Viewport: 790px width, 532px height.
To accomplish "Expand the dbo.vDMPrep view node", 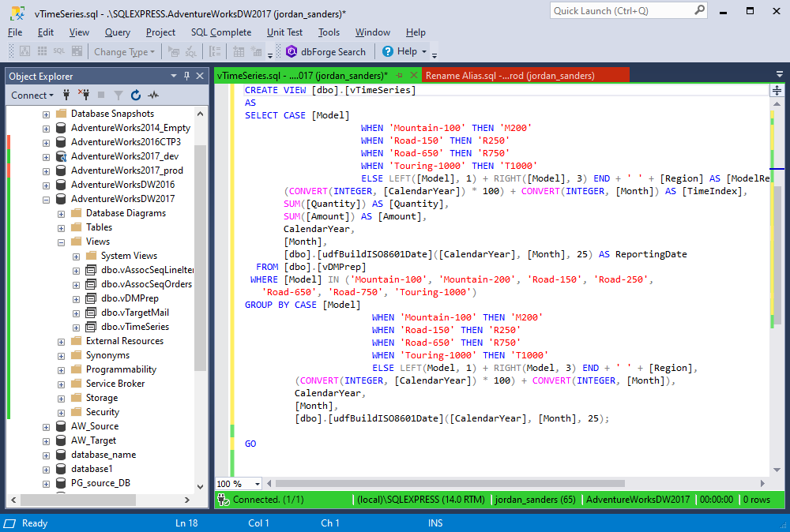I will pyautogui.click(x=76, y=299).
